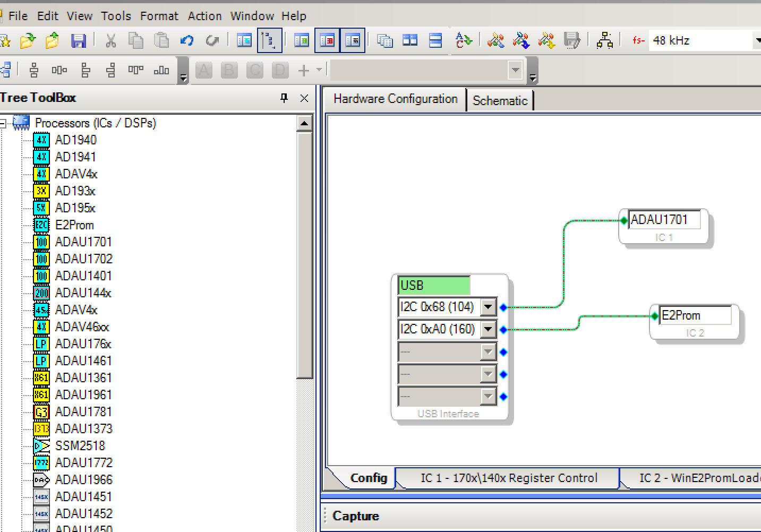761x532 pixels.
Task: Open the Tools menu
Action: [x=116, y=16]
